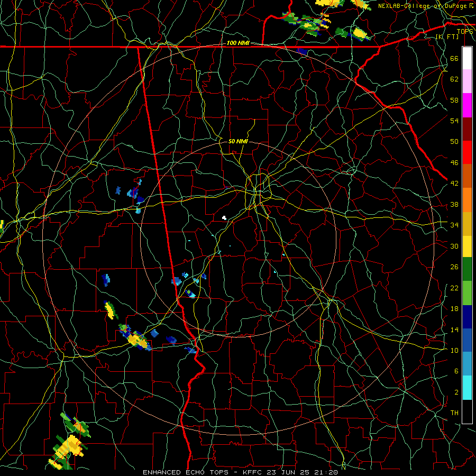Click the 'TOPS' legend heading
This screenshot has height=476, width=476.
point(465,32)
